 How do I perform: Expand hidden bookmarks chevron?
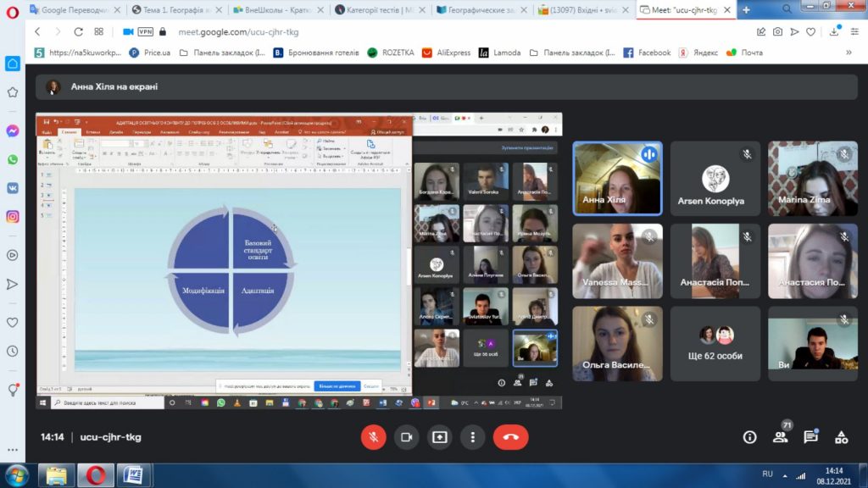tap(849, 53)
